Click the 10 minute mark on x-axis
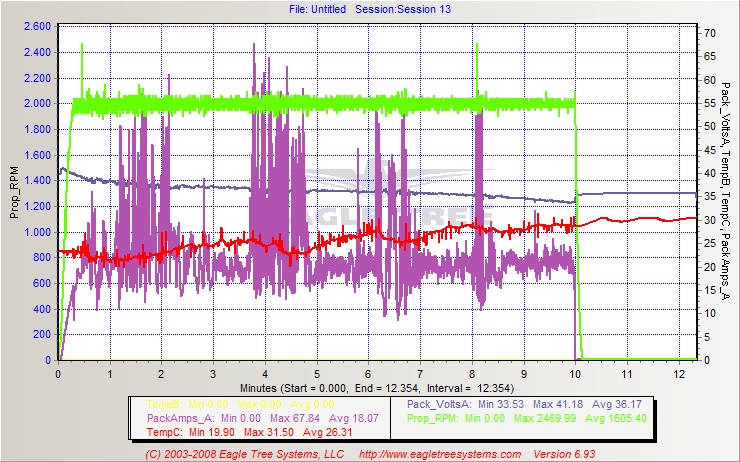This screenshot has height=462, width=740. pos(574,372)
